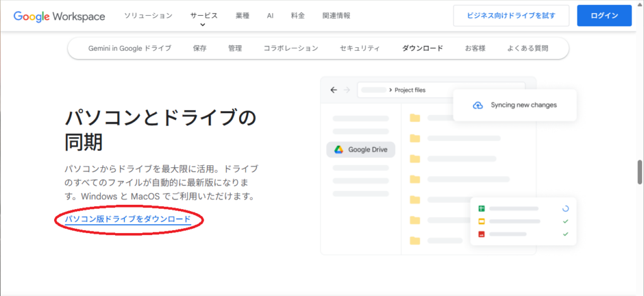Select the 保存 section tab
Screen dimensions: 644x296
coord(199,48)
